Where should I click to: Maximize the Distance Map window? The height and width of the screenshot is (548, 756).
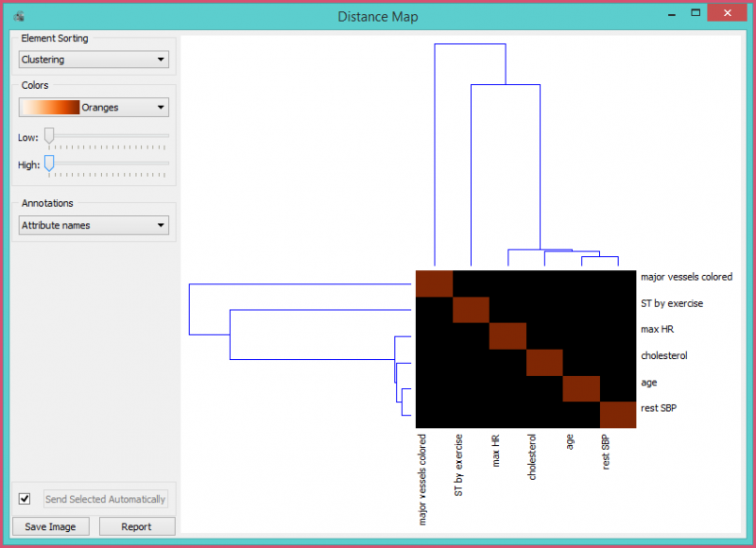pos(696,13)
